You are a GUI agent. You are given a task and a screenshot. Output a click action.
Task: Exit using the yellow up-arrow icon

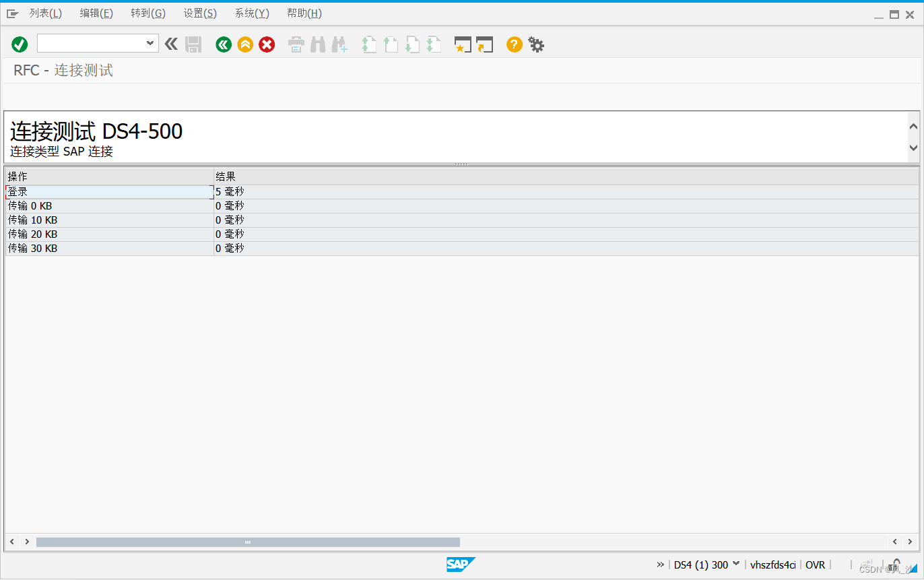[245, 44]
